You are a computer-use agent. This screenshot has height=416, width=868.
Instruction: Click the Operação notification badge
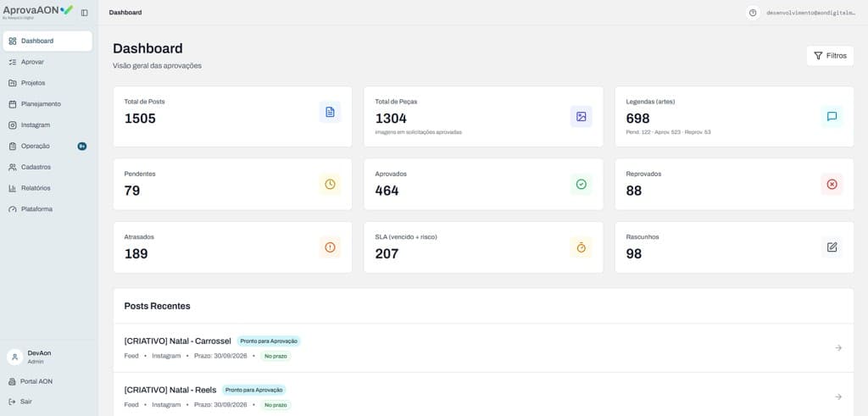82,146
